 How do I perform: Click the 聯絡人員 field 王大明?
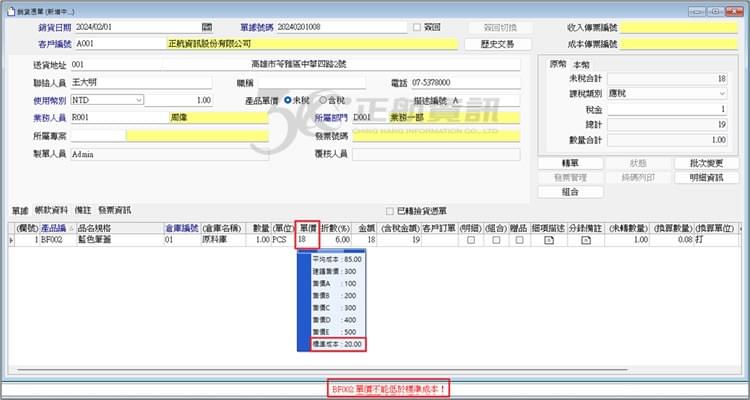click(x=141, y=83)
